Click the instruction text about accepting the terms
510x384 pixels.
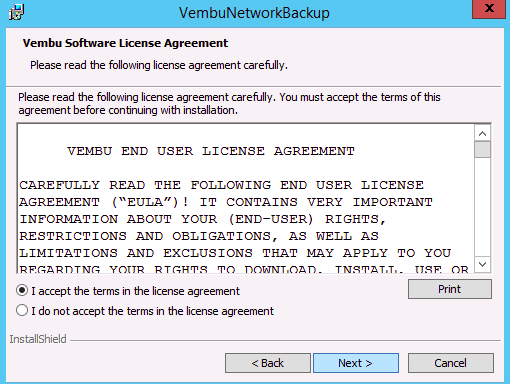229,104
